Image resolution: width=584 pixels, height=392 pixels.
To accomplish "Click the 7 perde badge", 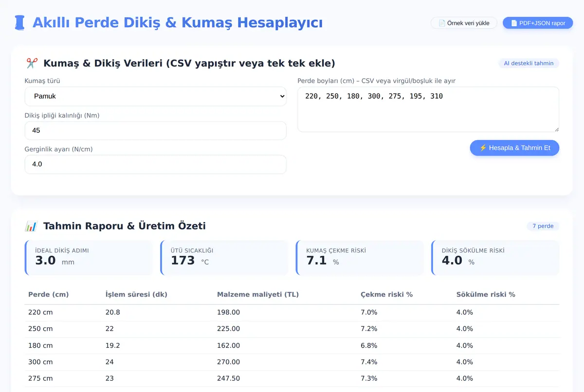I will pyautogui.click(x=543, y=226).
